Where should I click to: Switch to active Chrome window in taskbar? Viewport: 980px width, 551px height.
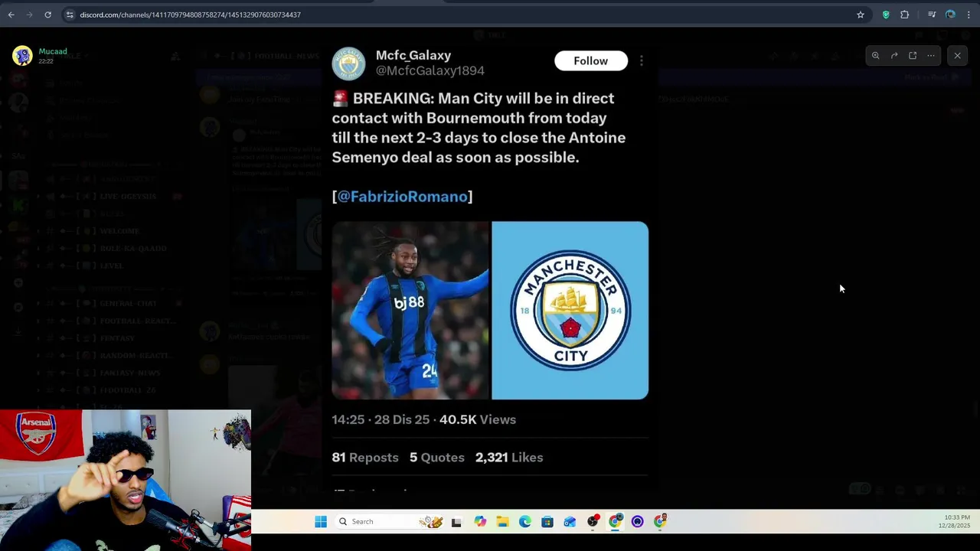click(x=615, y=522)
